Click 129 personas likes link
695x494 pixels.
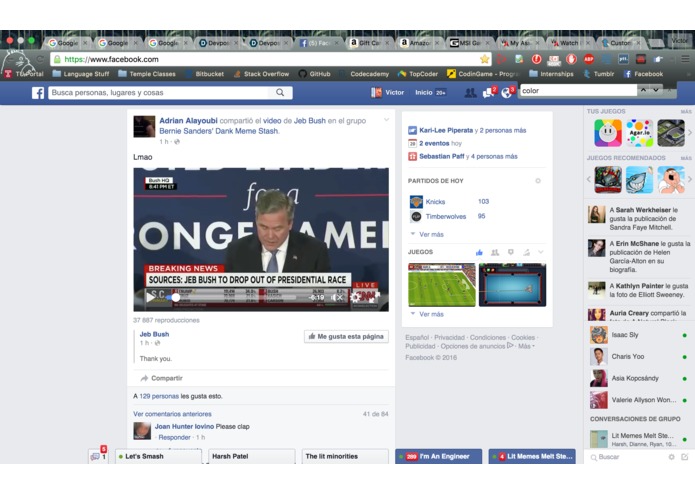tap(159, 396)
